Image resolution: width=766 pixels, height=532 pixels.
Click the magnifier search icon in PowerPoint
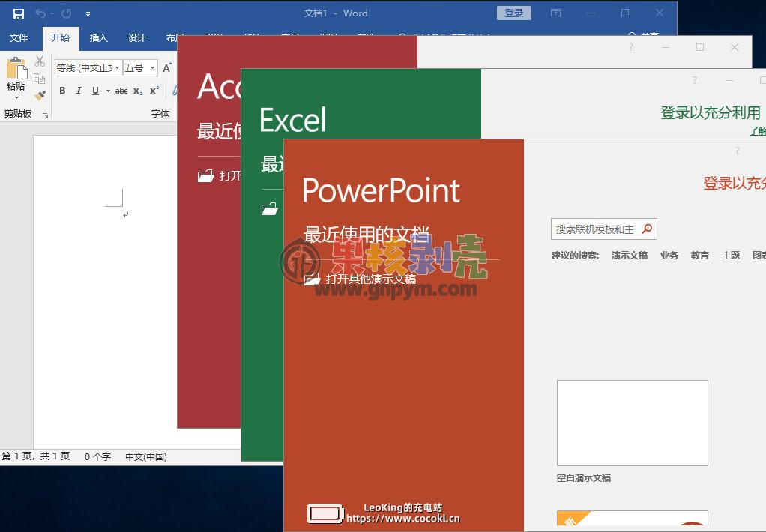click(x=648, y=229)
